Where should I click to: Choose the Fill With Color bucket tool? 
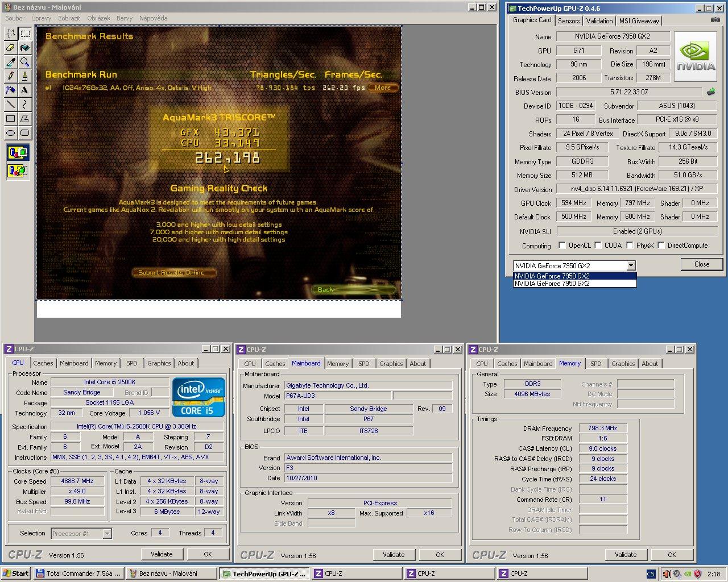[25, 48]
